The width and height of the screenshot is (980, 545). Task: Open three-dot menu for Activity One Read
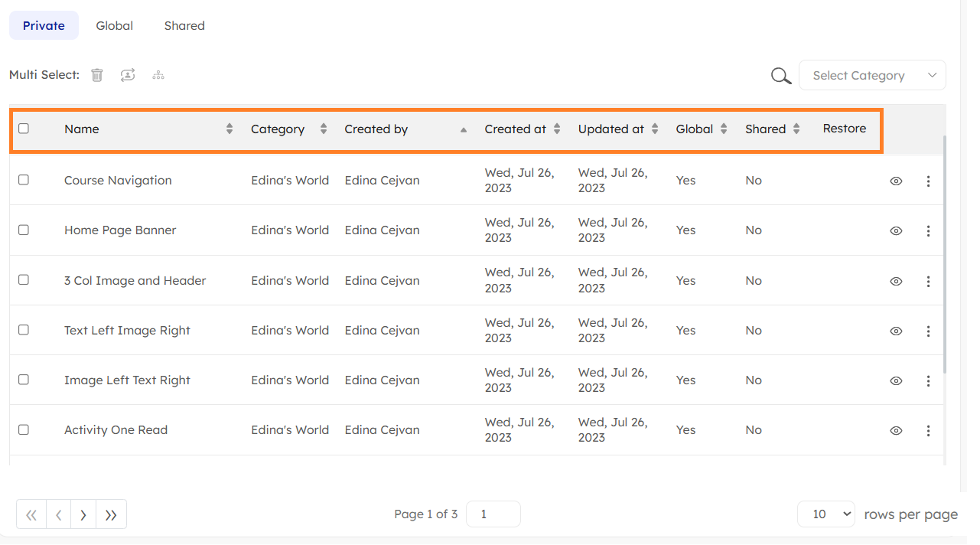[928, 431]
